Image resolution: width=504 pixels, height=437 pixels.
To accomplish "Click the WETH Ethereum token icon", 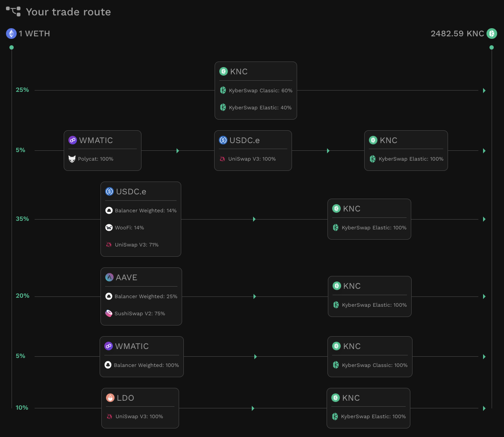I will pyautogui.click(x=11, y=33).
